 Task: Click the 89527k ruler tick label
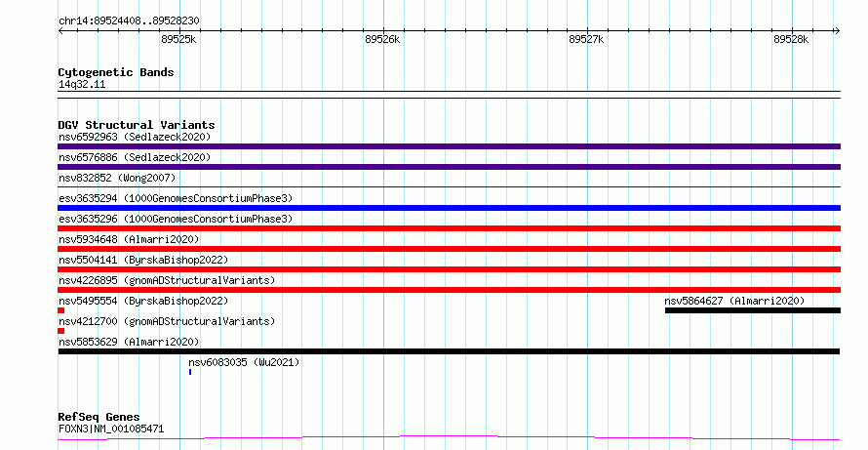[x=586, y=39]
